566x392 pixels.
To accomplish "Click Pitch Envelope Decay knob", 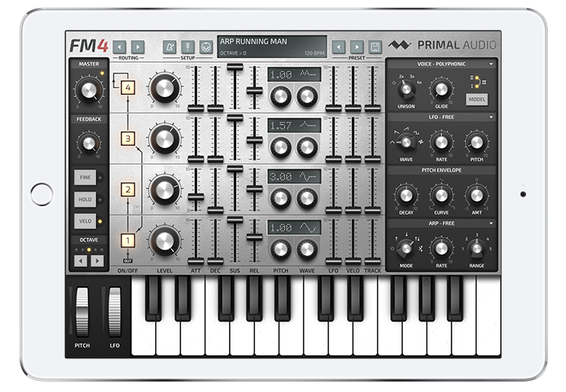I will [x=406, y=195].
